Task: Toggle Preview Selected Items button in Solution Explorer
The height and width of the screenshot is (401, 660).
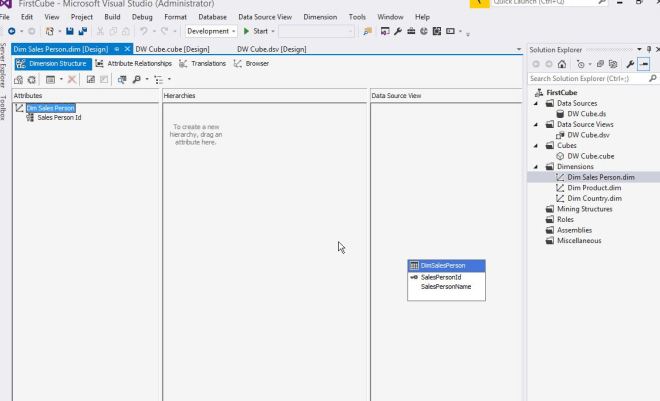Action: click(x=643, y=64)
